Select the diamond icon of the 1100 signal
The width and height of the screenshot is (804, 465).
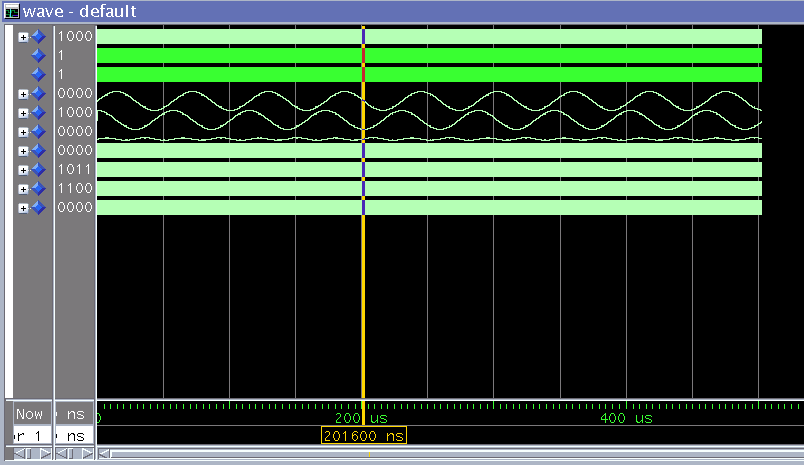[x=38, y=189]
